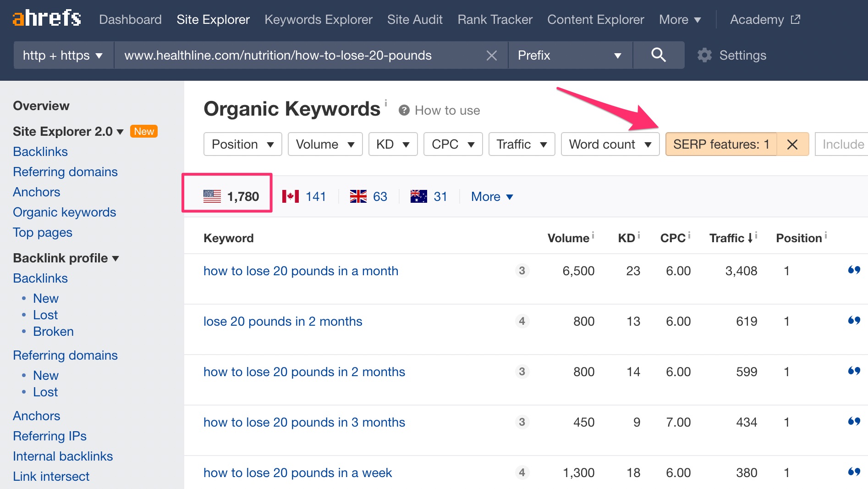Collapse the Site Explorer 2.0 section

pyautogui.click(x=68, y=131)
